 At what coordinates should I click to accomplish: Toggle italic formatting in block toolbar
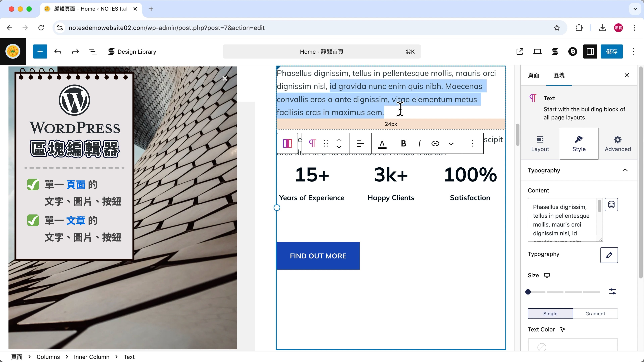[x=419, y=143]
